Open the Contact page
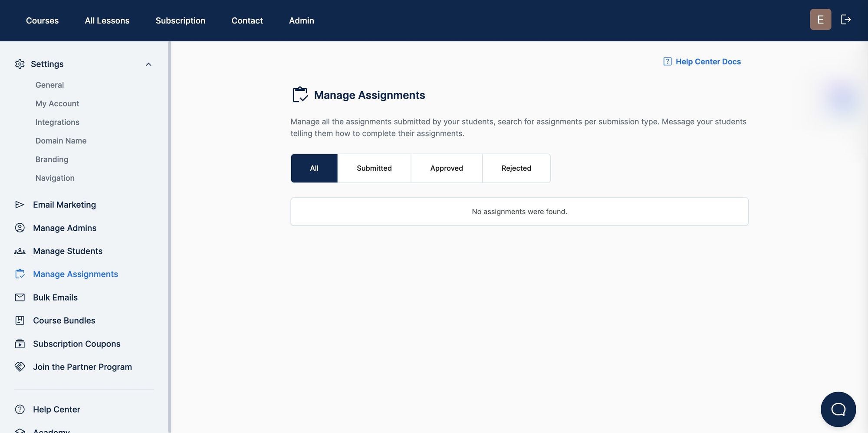This screenshot has width=868, height=433. click(247, 20)
